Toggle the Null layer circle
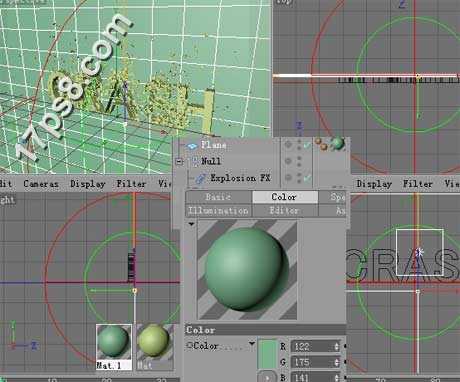Viewport: 460px width, 382px height. [x=288, y=161]
